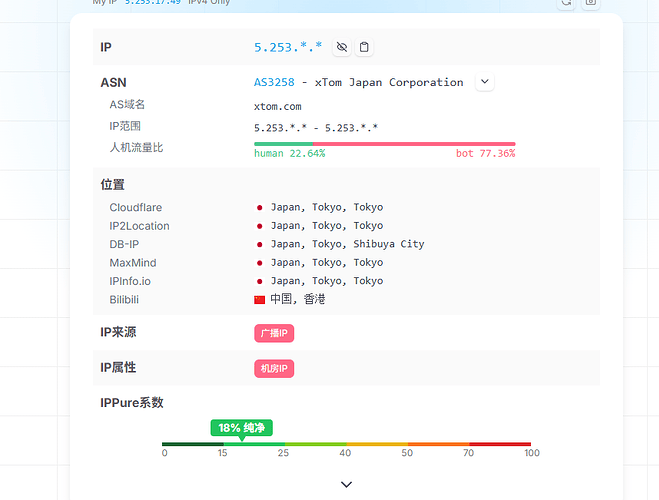Expand more details with the bottom chevron
659x500 pixels.
346,484
